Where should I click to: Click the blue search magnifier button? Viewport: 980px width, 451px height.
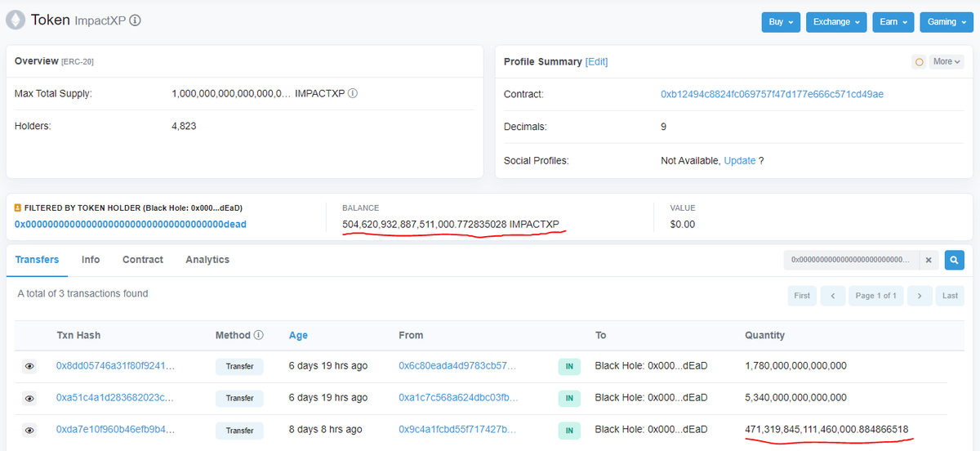(954, 260)
